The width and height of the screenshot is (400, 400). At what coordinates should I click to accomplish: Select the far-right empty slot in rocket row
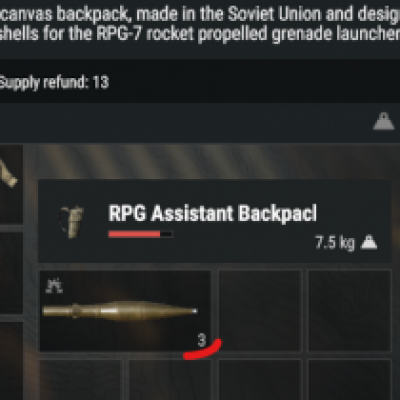click(349, 311)
